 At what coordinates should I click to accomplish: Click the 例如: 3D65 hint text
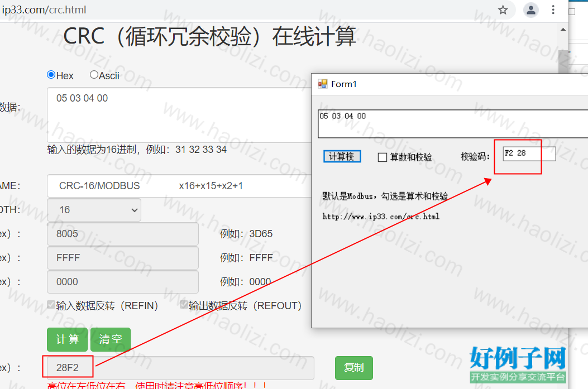coord(246,234)
